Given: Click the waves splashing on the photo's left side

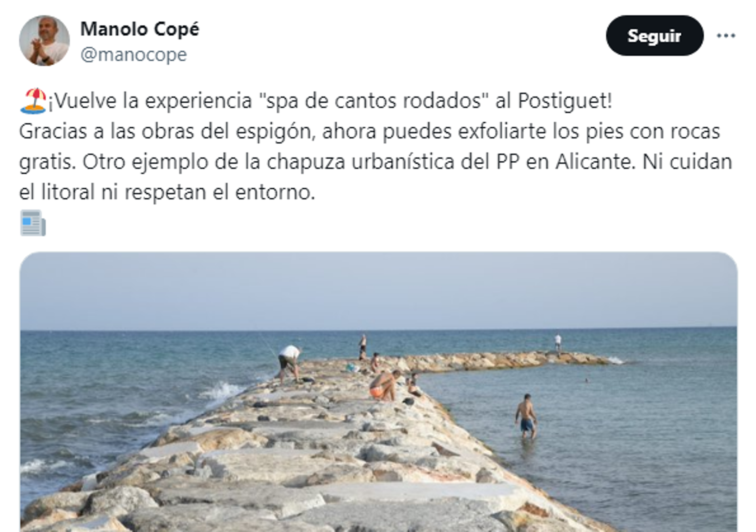Looking at the screenshot, I should [222, 392].
